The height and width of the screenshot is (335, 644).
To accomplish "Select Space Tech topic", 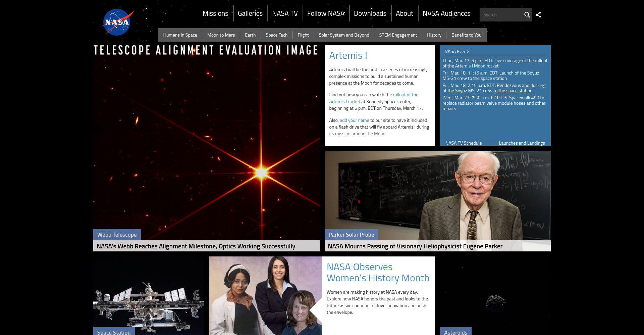I will [x=277, y=35].
